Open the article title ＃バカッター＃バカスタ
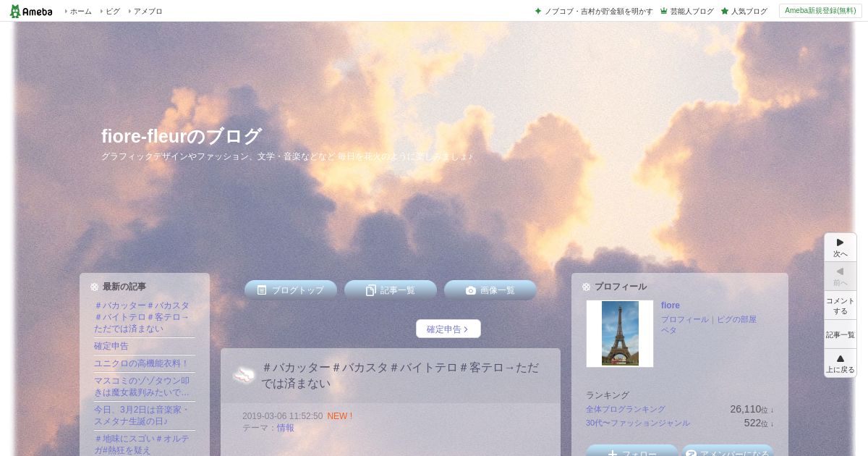868x456 pixels. [400, 376]
